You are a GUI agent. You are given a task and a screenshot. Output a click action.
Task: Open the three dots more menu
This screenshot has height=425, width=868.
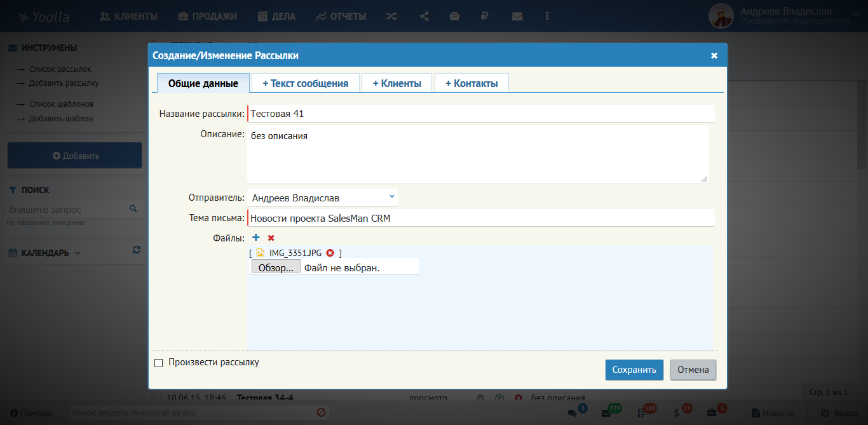click(548, 17)
